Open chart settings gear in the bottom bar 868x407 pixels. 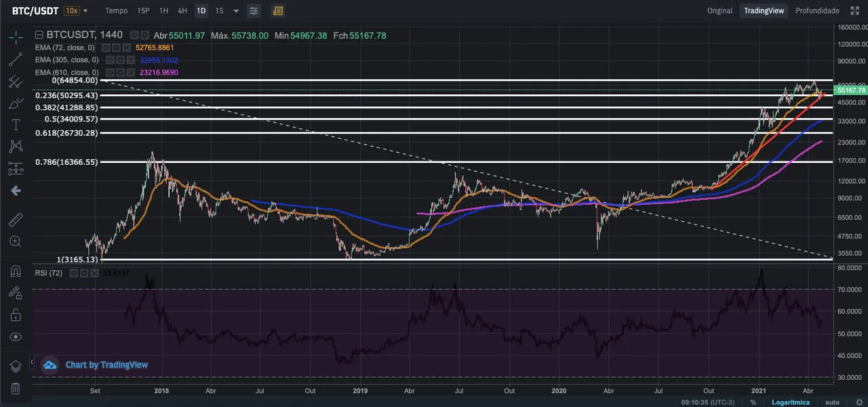[x=859, y=402]
